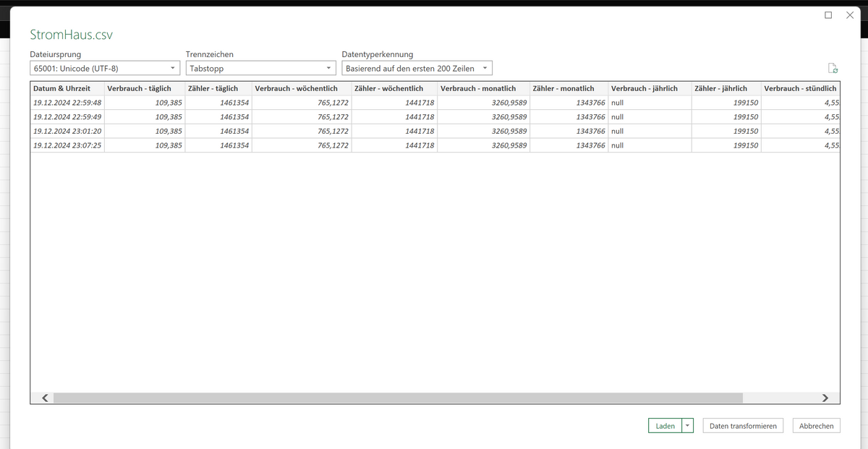Select the Verbrauch - stündlich column header
The width and height of the screenshot is (868, 449).
click(x=800, y=88)
